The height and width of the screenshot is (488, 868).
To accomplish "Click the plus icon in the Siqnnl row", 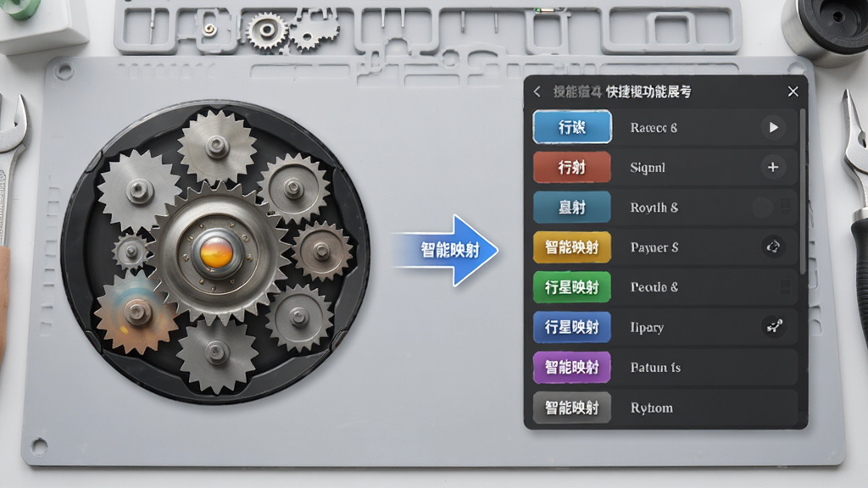I will (773, 167).
